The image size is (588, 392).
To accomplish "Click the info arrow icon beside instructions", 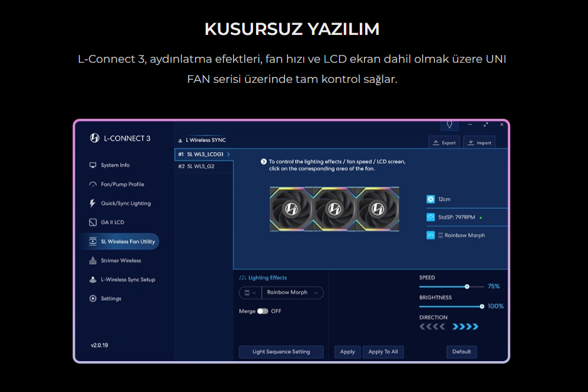I will 264,162.
